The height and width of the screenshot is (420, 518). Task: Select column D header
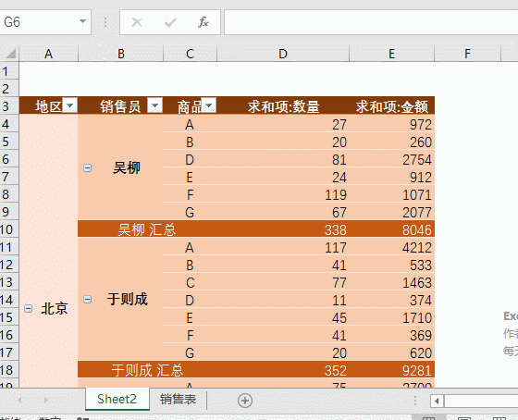tap(283, 54)
